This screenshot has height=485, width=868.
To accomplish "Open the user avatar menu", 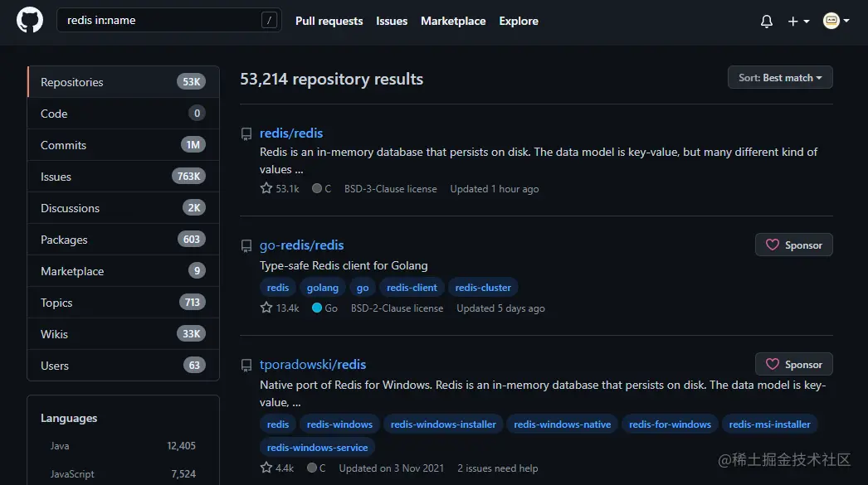I will [x=836, y=21].
